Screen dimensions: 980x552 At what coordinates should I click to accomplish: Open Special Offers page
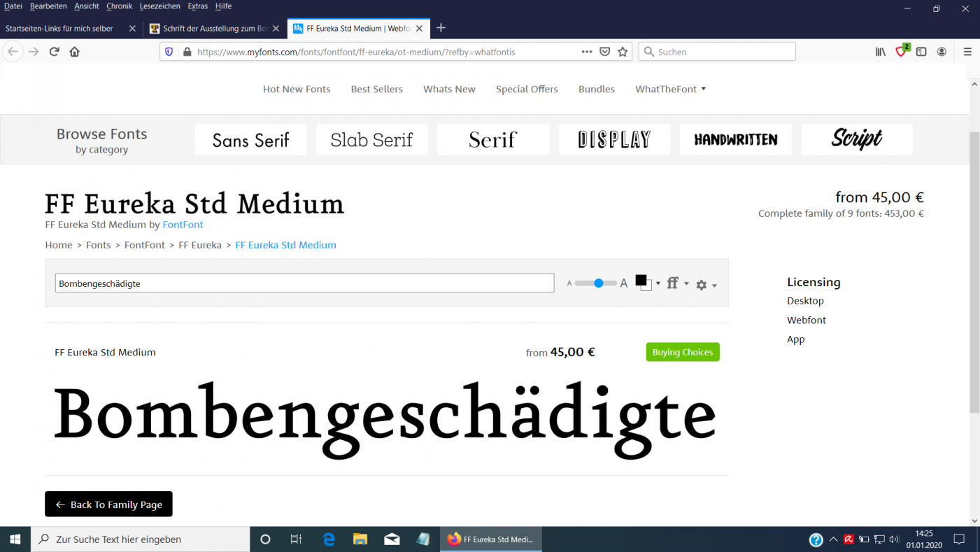(x=527, y=89)
